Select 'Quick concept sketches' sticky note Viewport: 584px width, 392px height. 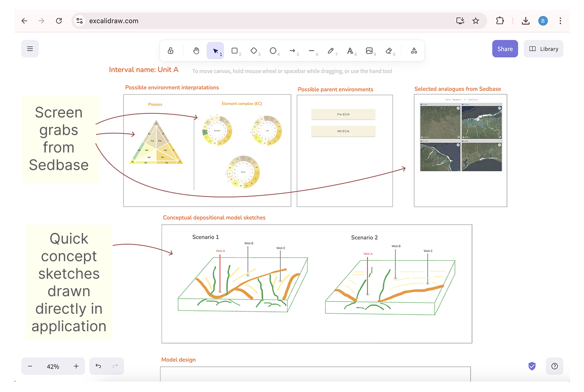click(x=69, y=282)
